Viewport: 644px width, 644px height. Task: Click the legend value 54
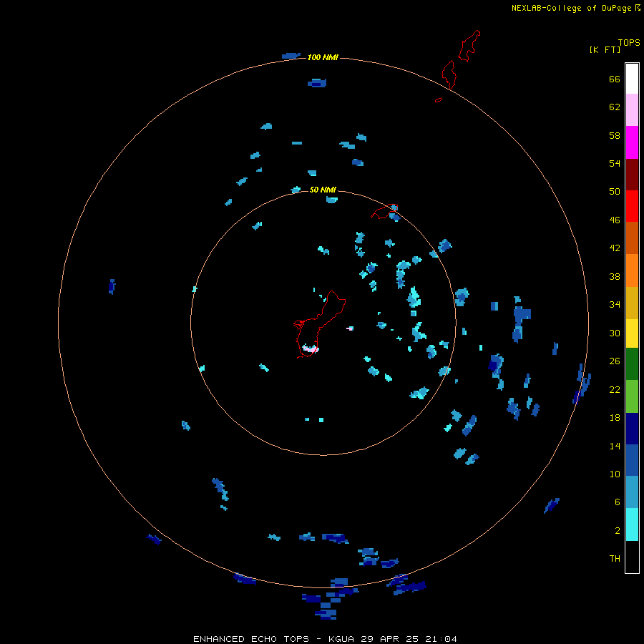point(615,163)
